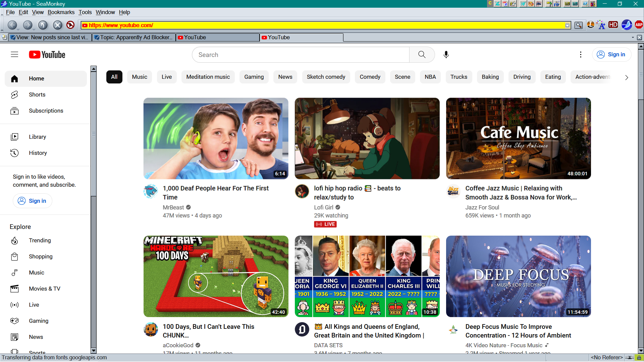Open the URL bar history dropdown arrow
Image resolution: width=644 pixels, height=362 pixels.
[x=568, y=25]
